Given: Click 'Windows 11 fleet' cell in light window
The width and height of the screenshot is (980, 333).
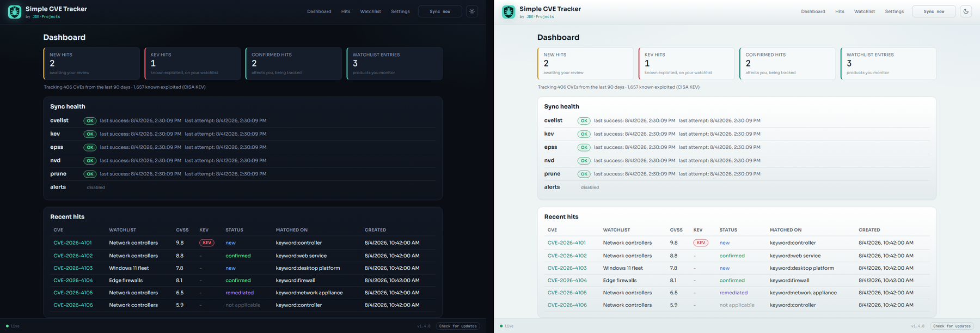Looking at the screenshot, I should (623, 268).
